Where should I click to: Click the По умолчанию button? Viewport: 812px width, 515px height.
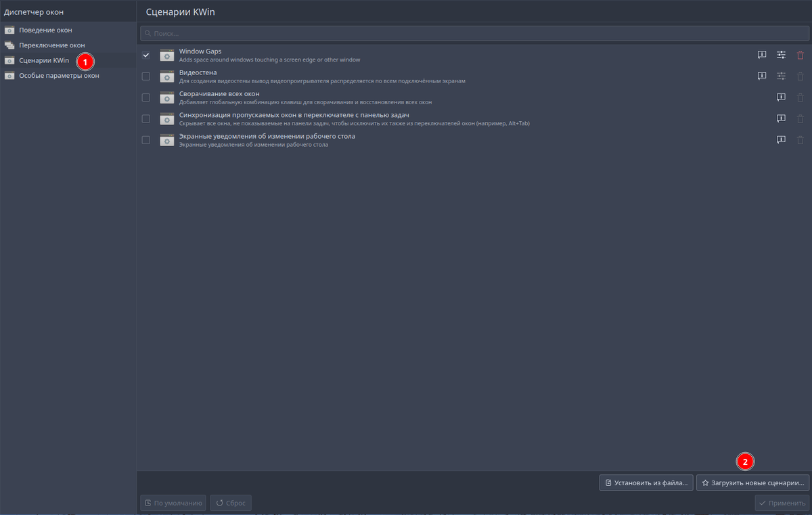tap(173, 503)
